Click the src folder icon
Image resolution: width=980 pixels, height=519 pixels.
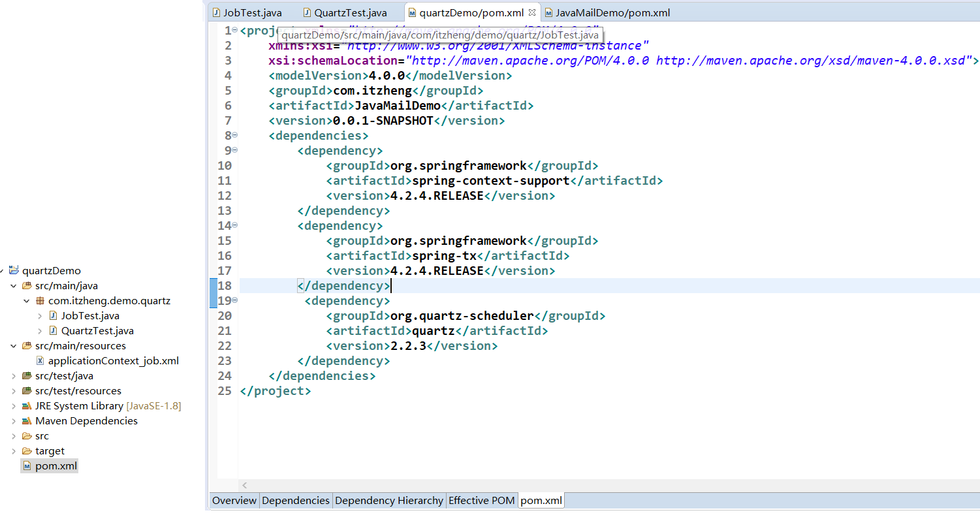click(x=27, y=435)
